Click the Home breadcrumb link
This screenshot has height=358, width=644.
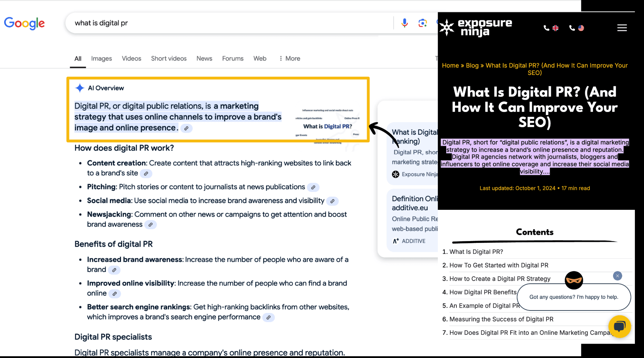450,65
